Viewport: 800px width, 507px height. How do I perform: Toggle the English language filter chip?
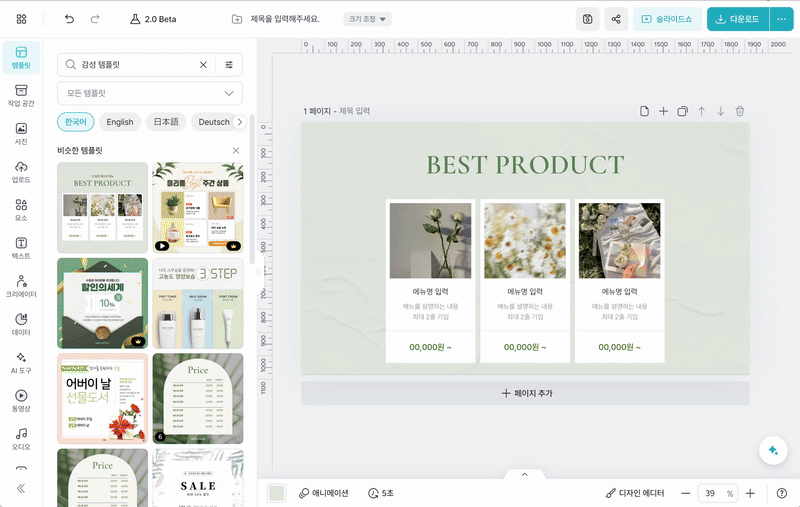click(x=120, y=122)
